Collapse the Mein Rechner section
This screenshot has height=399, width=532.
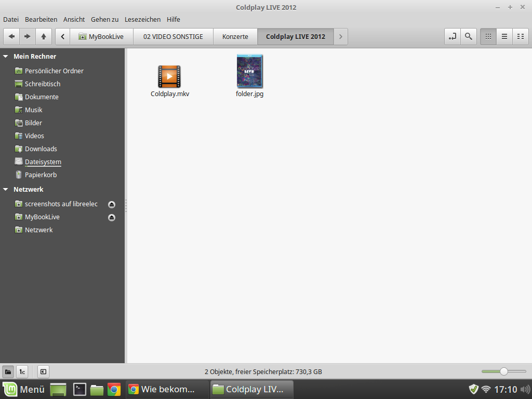[x=5, y=56]
